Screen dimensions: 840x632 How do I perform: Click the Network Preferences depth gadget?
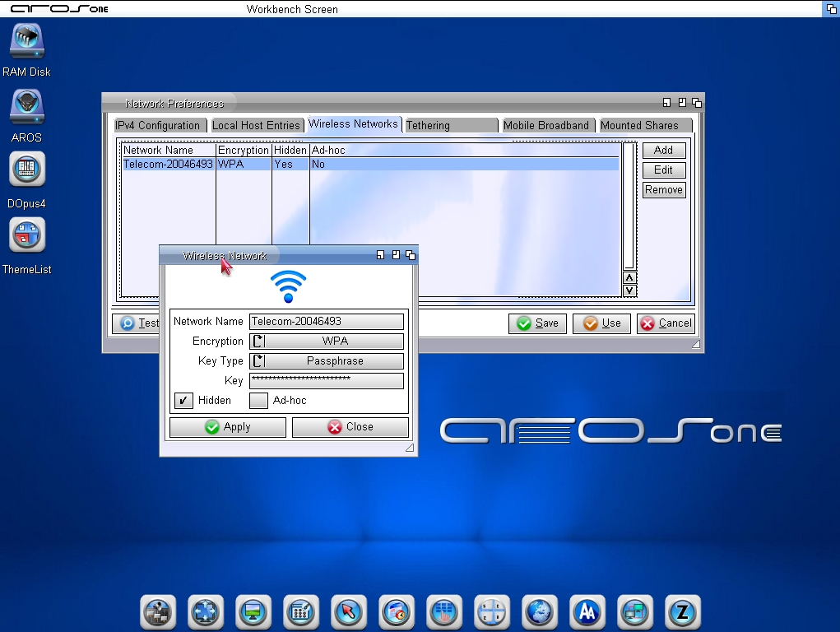coord(696,102)
